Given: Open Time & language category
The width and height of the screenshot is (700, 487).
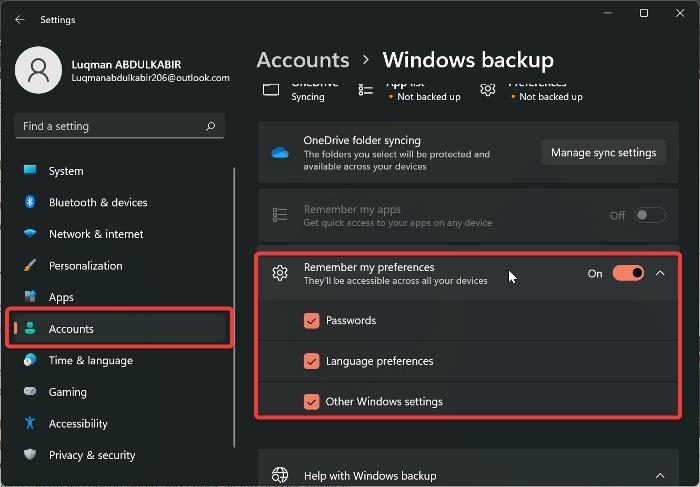Looking at the screenshot, I should pyautogui.click(x=121, y=360).
